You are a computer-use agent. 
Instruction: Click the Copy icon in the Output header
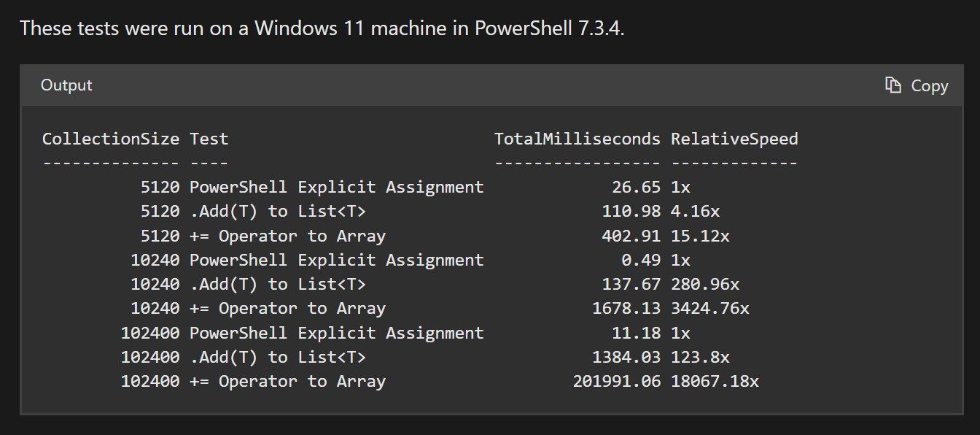click(893, 85)
